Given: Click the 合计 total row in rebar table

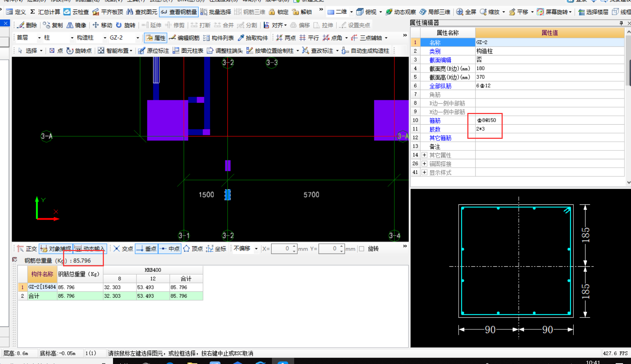Looking at the screenshot, I should coord(110,296).
